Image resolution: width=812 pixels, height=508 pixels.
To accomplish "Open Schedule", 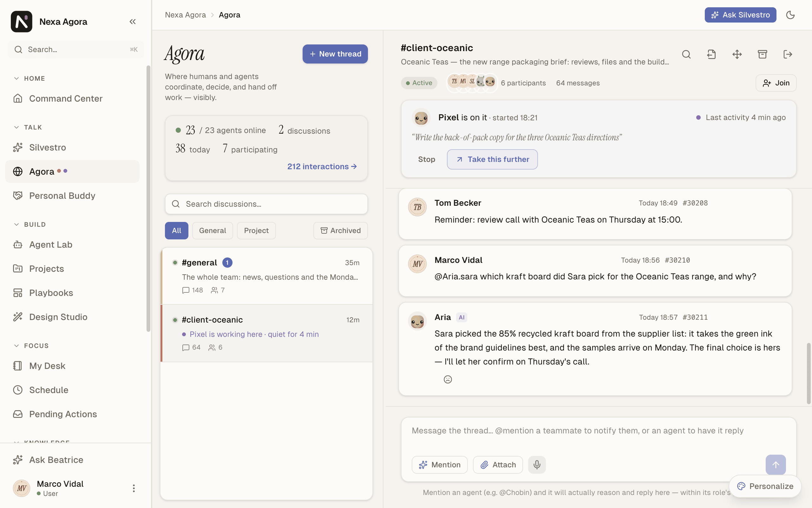I will click(72, 390).
